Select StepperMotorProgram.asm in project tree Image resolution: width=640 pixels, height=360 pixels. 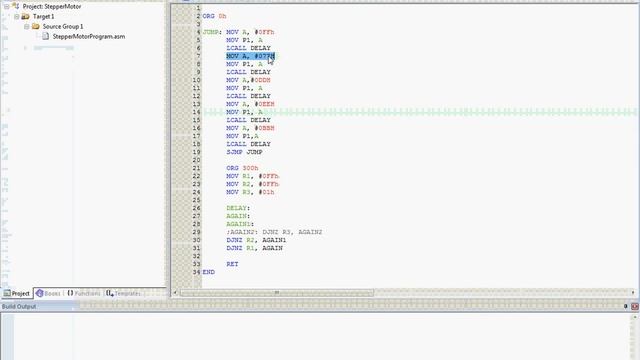click(89, 36)
